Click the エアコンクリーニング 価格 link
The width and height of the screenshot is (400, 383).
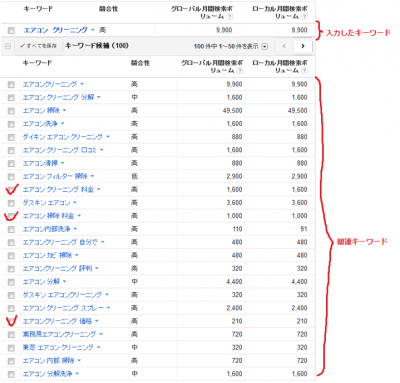click(x=57, y=321)
